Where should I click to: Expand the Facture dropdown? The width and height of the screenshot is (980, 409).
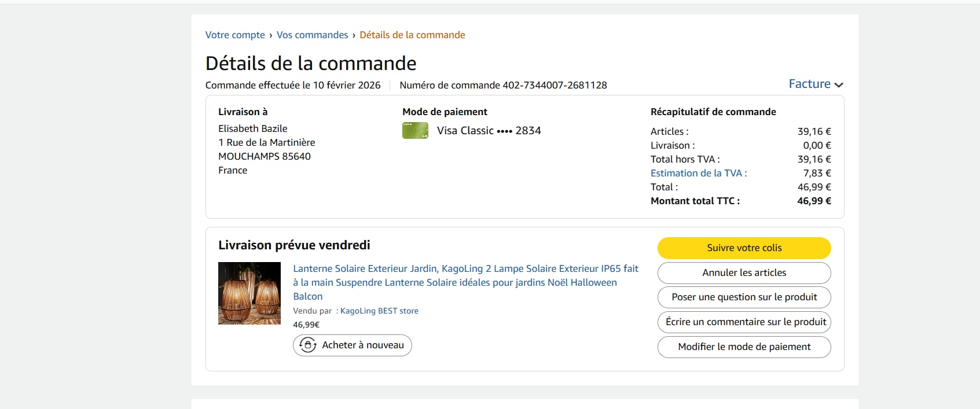pos(816,84)
